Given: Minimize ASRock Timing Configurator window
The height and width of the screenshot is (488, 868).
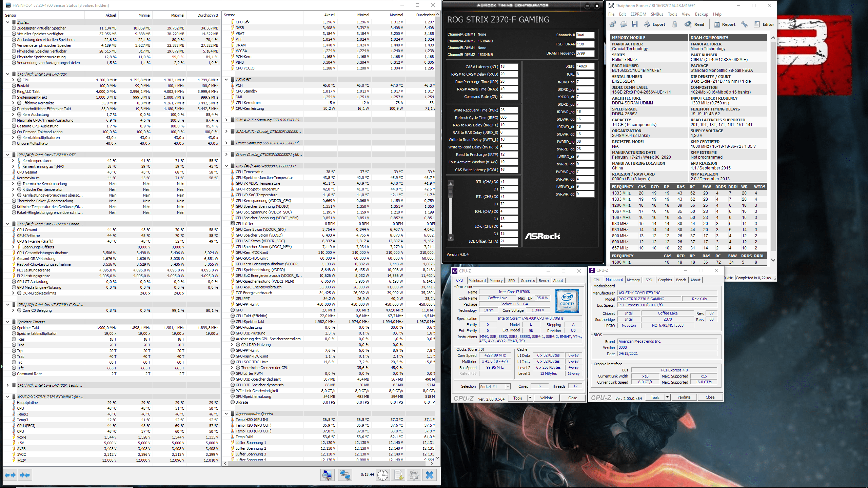Looking at the screenshot, I should click(588, 6).
